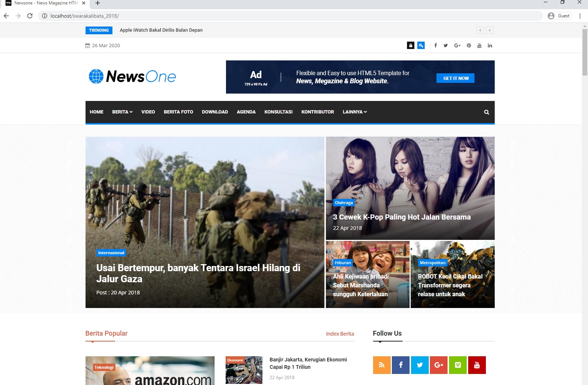Close the Newsone browser tab

coord(84,3)
